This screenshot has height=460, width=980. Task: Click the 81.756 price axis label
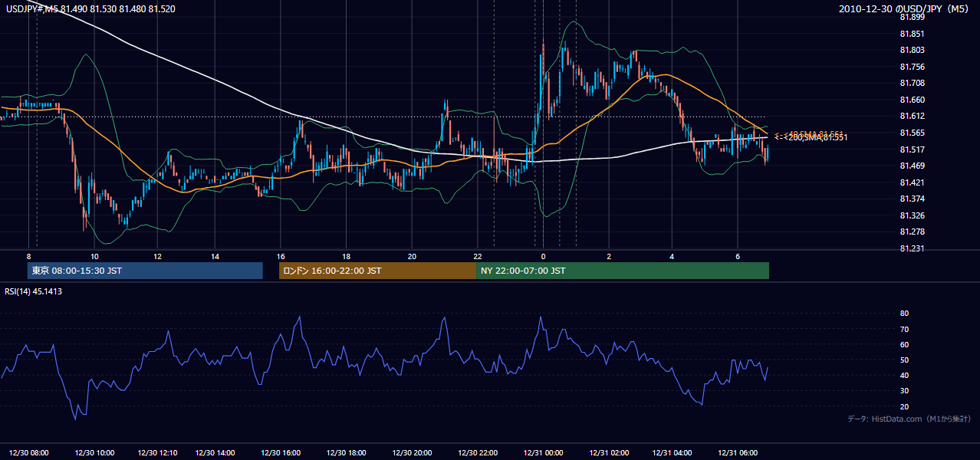pos(912,67)
